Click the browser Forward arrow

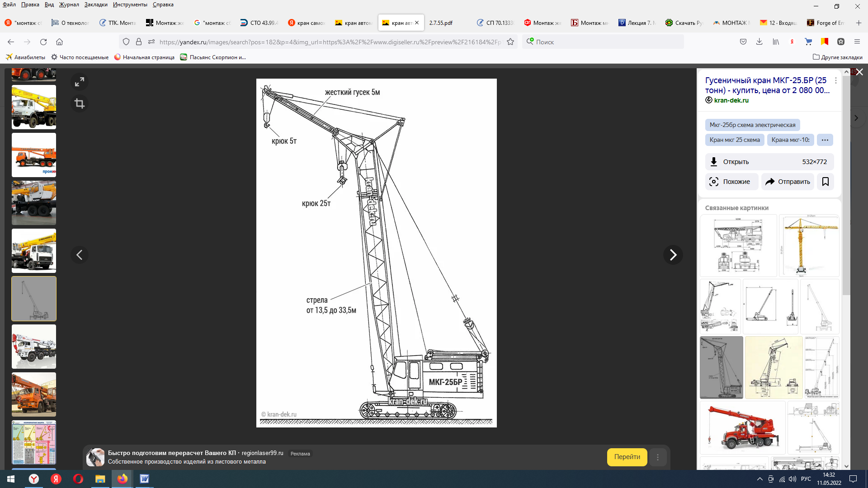click(27, 42)
